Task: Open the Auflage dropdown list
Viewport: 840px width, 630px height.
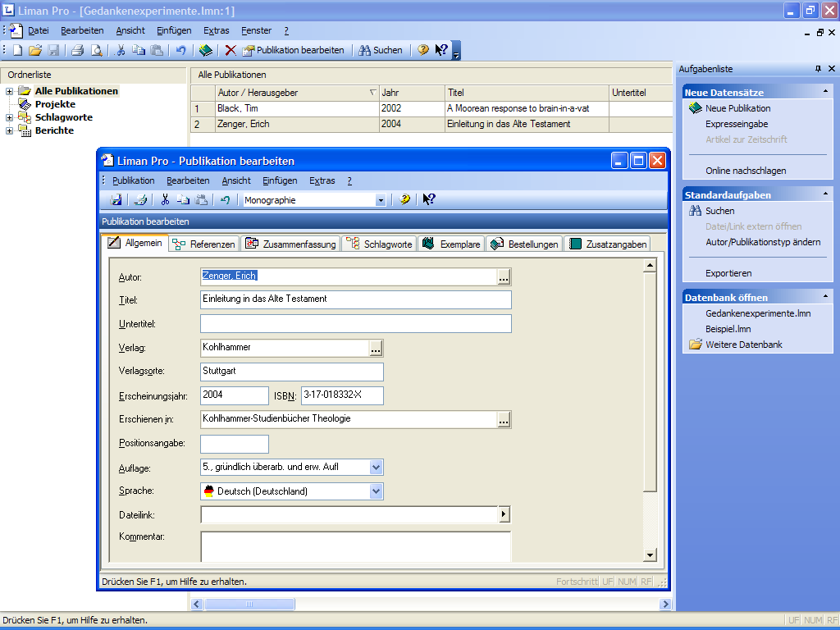Action: tap(376, 468)
